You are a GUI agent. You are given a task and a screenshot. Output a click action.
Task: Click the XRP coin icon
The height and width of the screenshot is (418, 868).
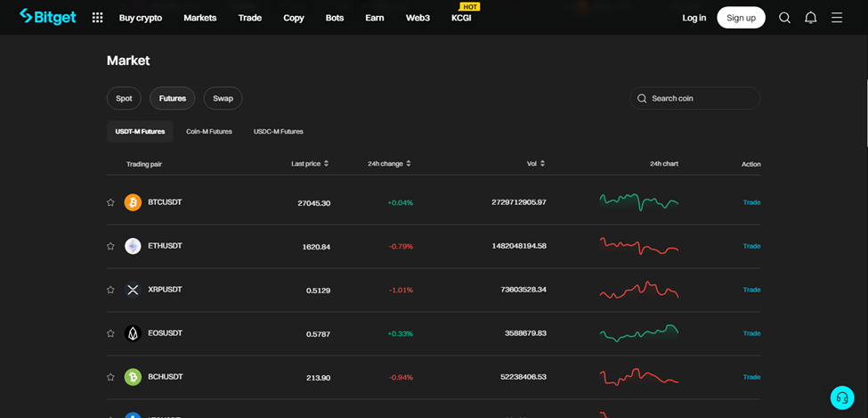click(x=133, y=290)
